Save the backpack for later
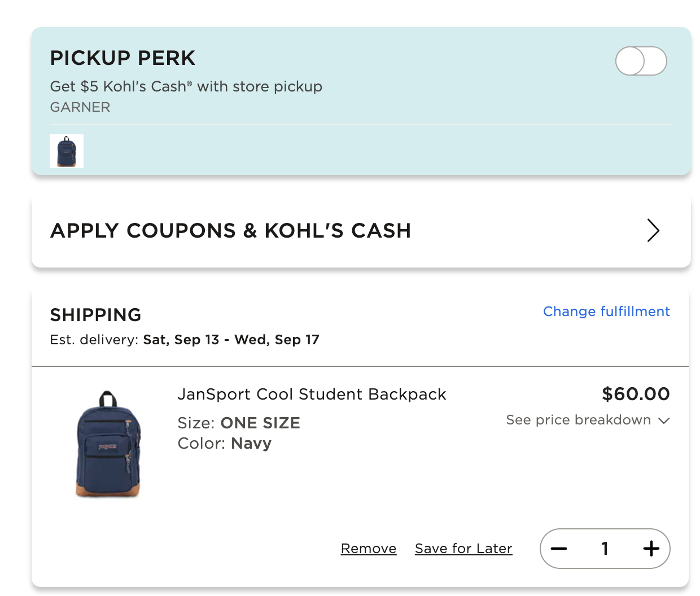 (x=463, y=549)
